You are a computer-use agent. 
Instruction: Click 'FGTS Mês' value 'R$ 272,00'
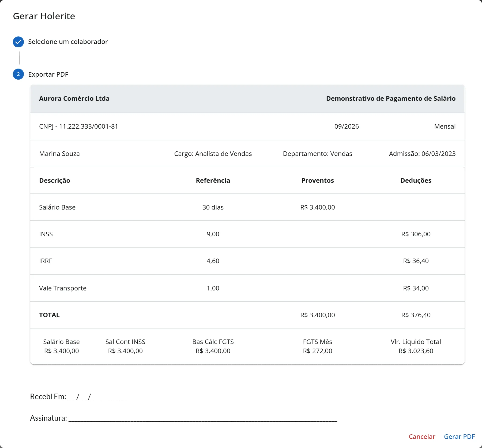[318, 351]
